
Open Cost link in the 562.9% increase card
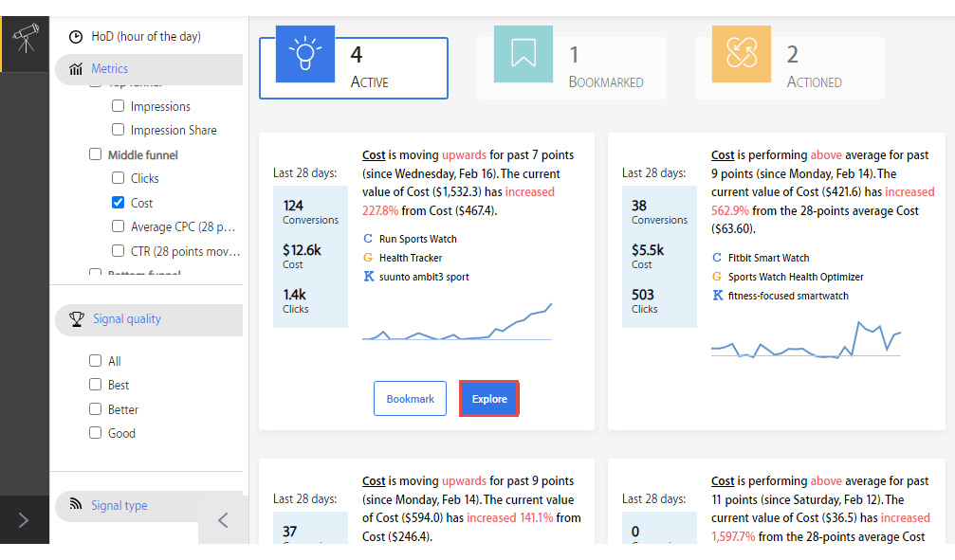pos(723,155)
